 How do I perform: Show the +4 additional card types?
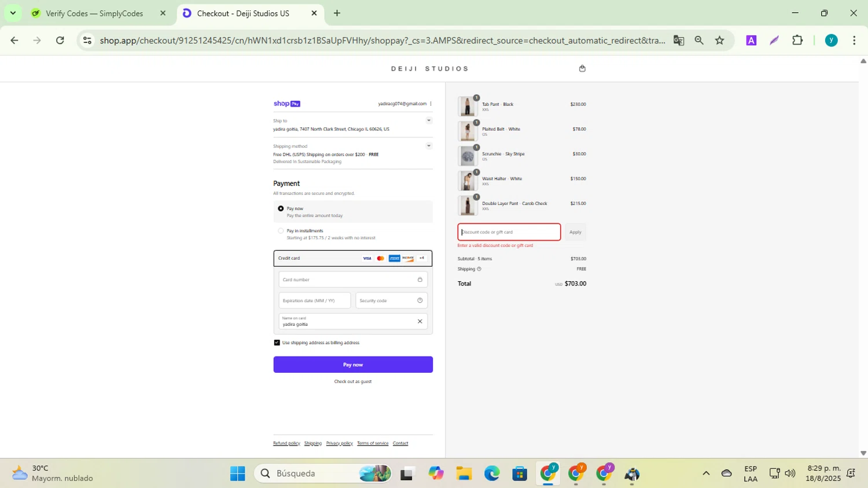(x=422, y=258)
